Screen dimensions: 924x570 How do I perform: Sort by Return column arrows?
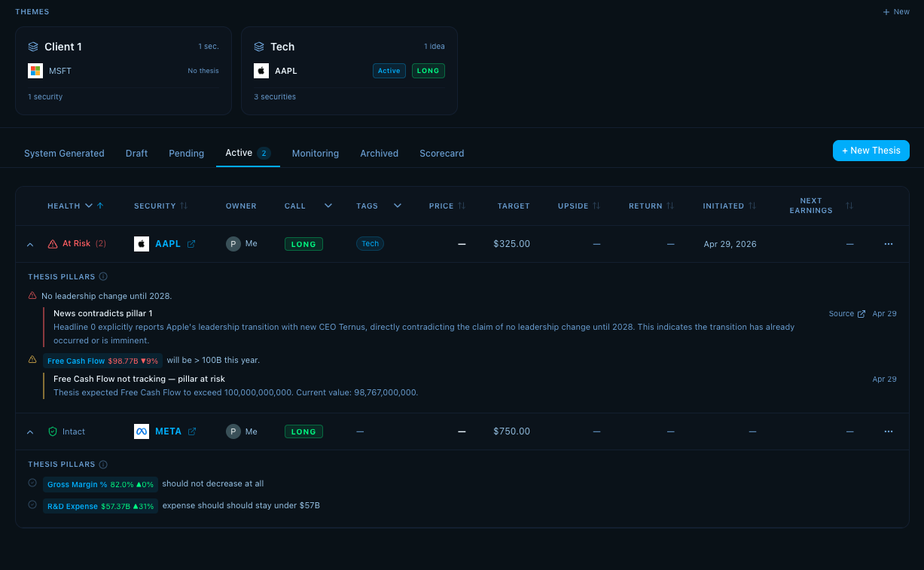coord(670,206)
